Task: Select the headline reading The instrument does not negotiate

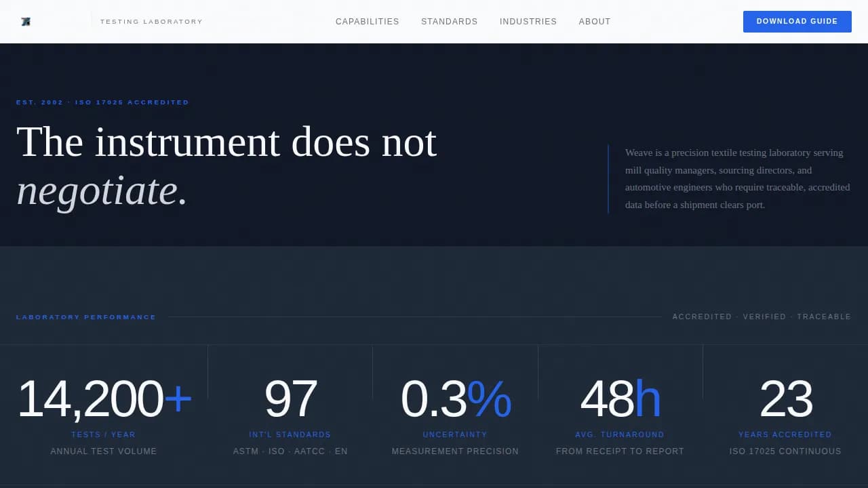Action: pos(226,166)
